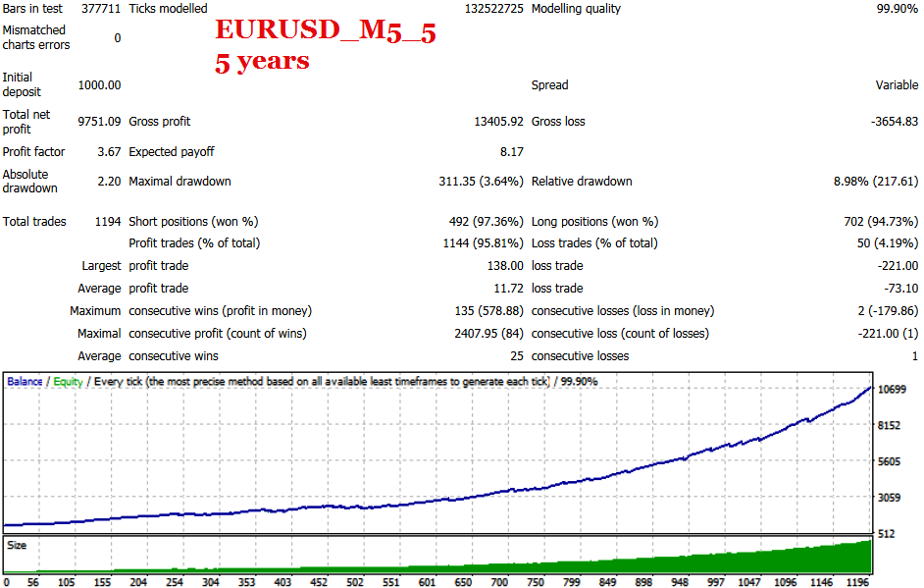924x588 pixels.
Task: Click largest profit trade value 138.00
Action: click(505, 266)
